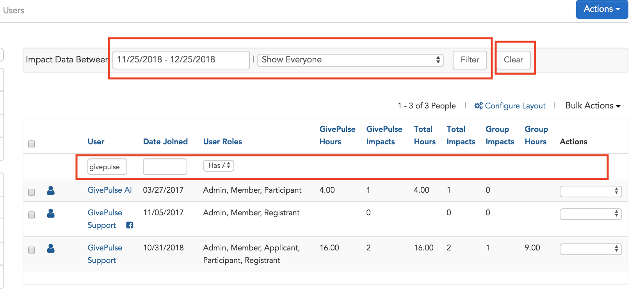Click roles text 'Admin, Member, Registrant'
The width and height of the screenshot is (644, 291).
point(251,213)
